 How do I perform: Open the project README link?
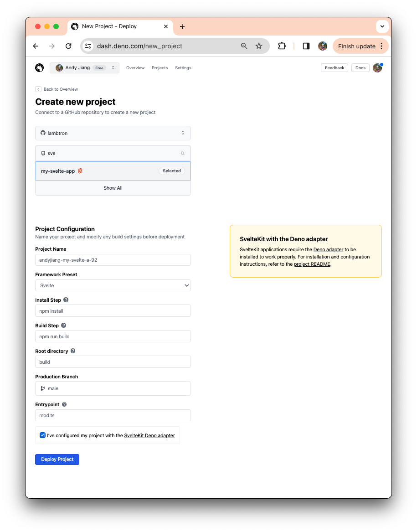point(312,264)
